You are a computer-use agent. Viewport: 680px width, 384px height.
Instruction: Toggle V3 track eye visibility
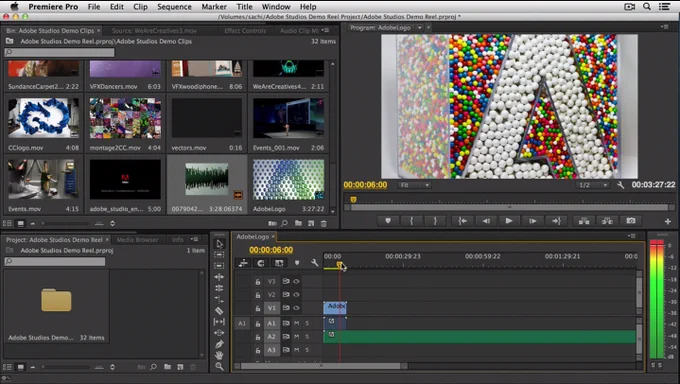point(297,281)
